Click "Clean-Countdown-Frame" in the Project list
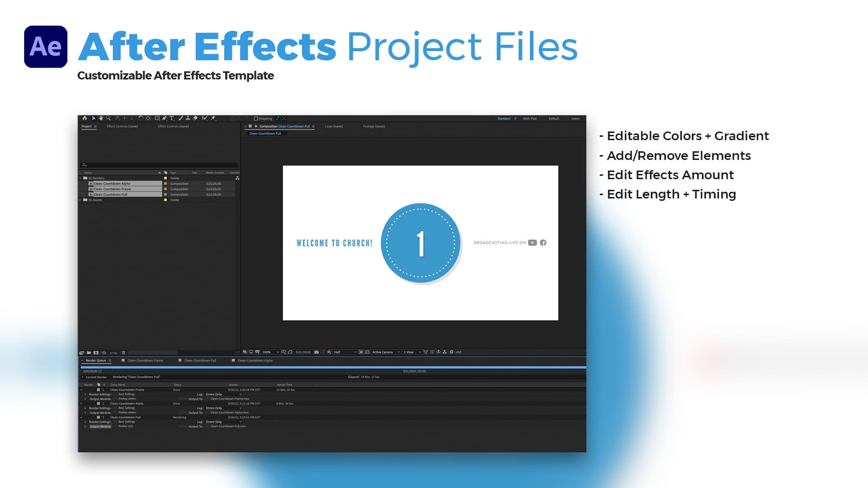The width and height of the screenshot is (868, 488). (112, 189)
